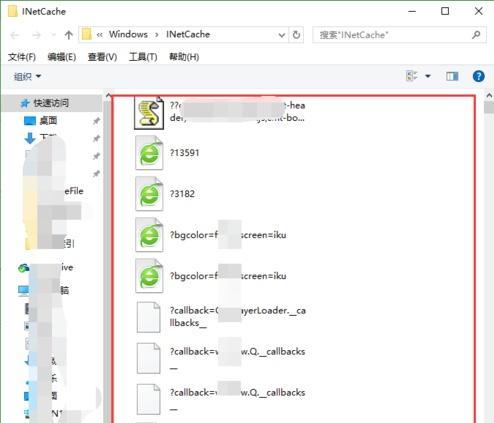
Task: Click the Desktop icon in sidebar
Action: point(30,120)
